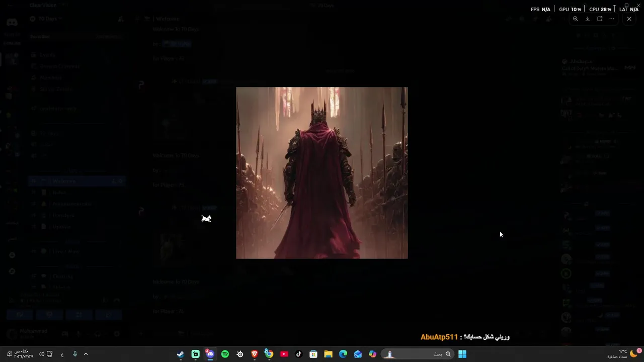
Task: Open the volume speaker tray icon
Action: point(41,354)
